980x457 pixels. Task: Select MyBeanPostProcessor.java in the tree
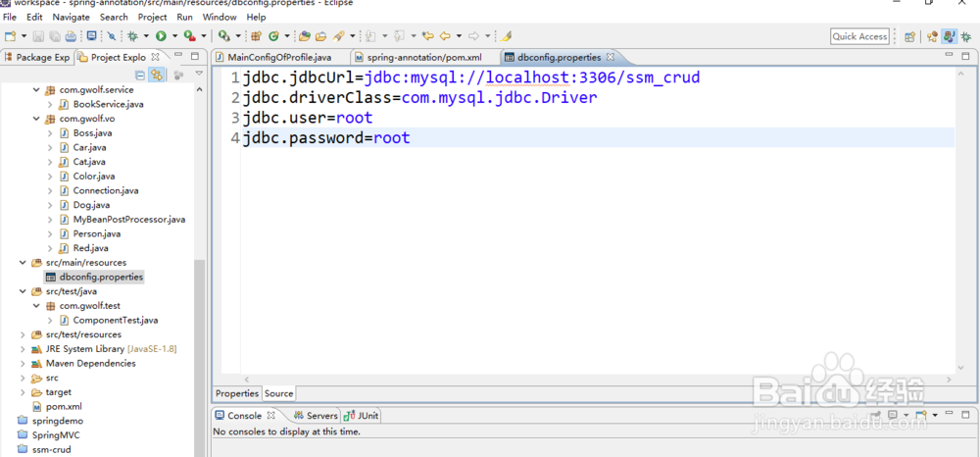128,220
